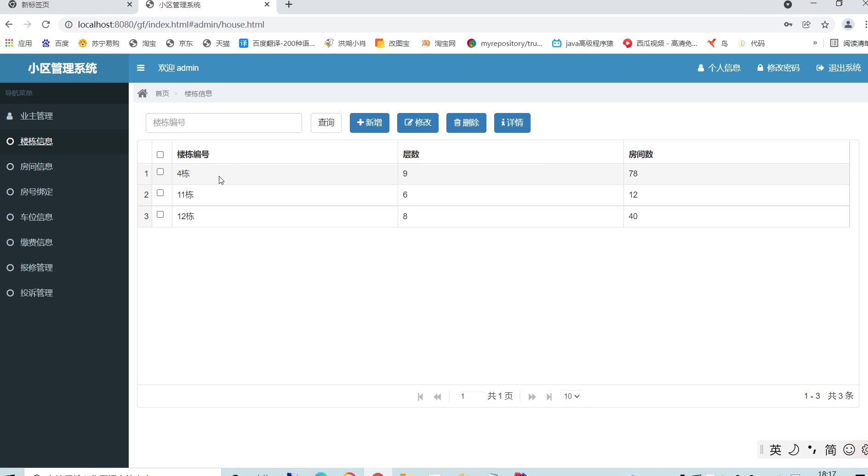Open 个人信息 profile link
868x476 pixels.
[719, 68]
